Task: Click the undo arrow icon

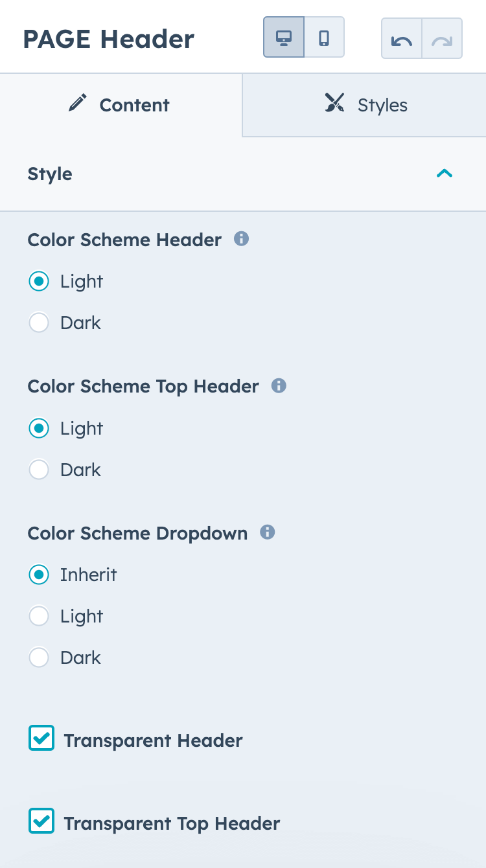Action: tap(402, 40)
